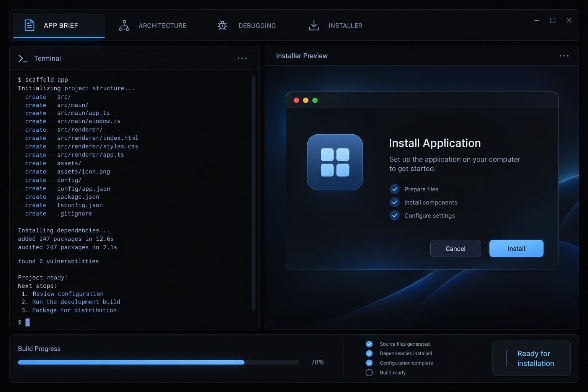588x392 pixels.
Task: Click "Run the development build" step
Action: (76, 302)
